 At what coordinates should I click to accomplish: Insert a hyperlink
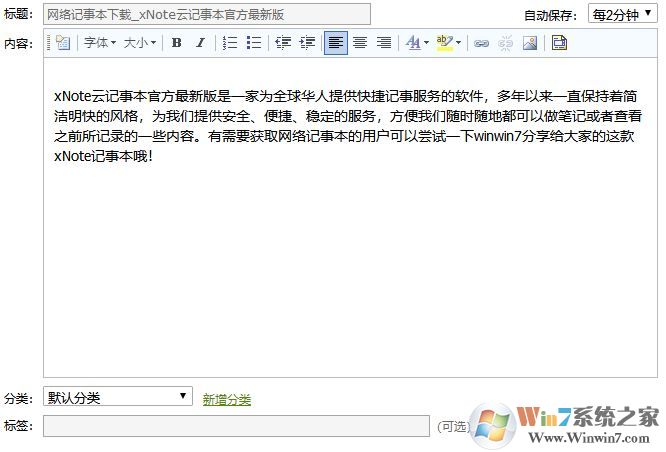pos(481,43)
